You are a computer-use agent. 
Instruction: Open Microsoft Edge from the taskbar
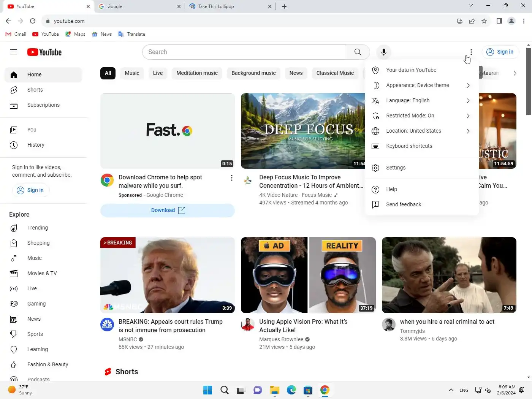coord(291,390)
